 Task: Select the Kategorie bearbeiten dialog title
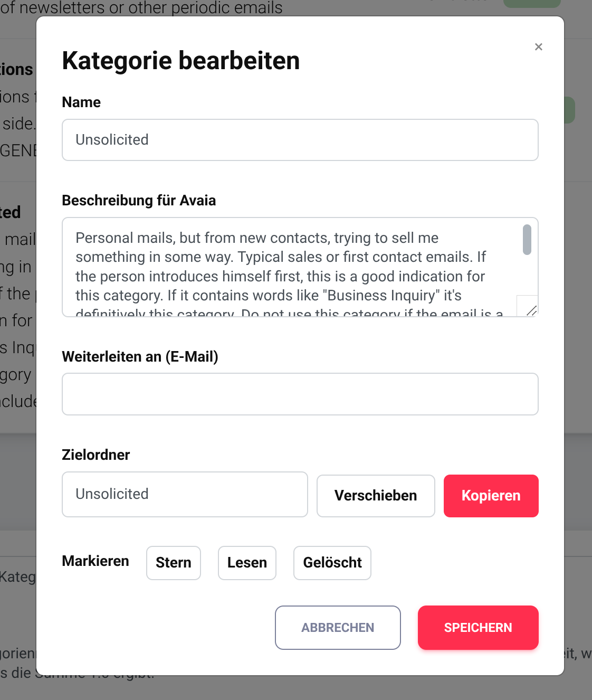181,60
